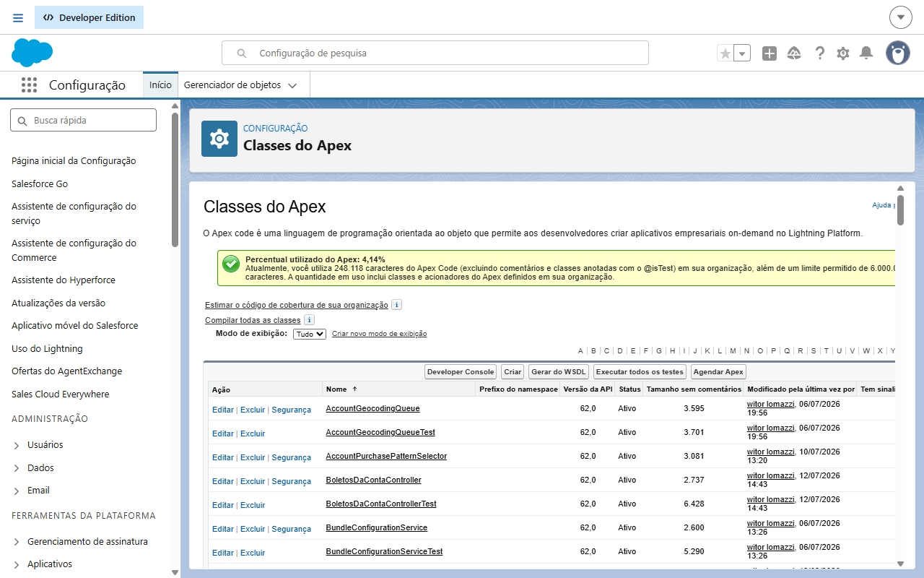Click the info icon beside Compilar todas as classes
The width and height of the screenshot is (924, 578).
click(309, 319)
